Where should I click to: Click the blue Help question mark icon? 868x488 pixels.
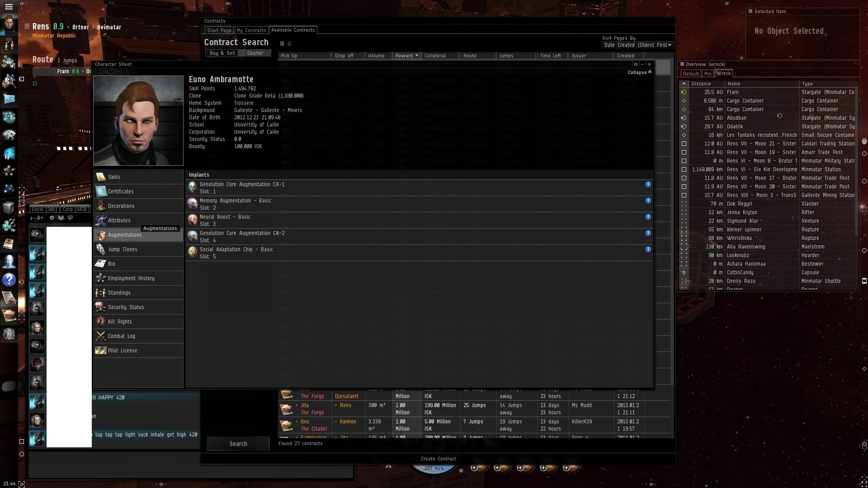tap(9, 280)
